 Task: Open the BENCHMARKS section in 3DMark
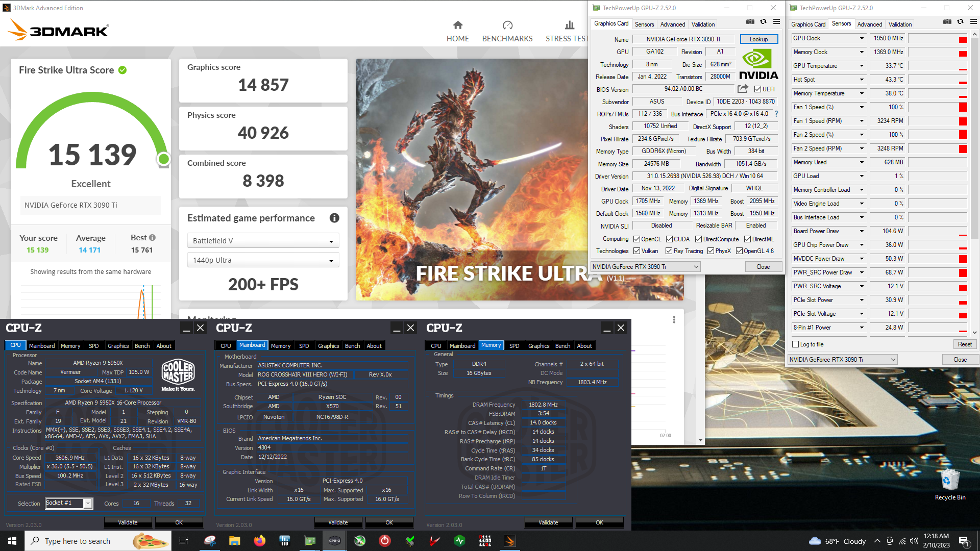[x=507, y=31]
